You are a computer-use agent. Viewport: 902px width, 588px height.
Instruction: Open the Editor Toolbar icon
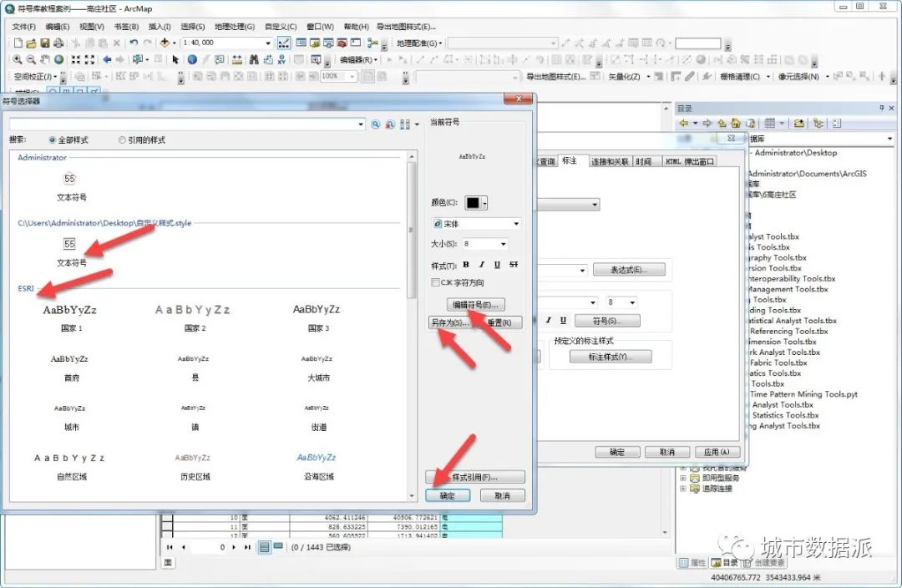tap(284, 43)
